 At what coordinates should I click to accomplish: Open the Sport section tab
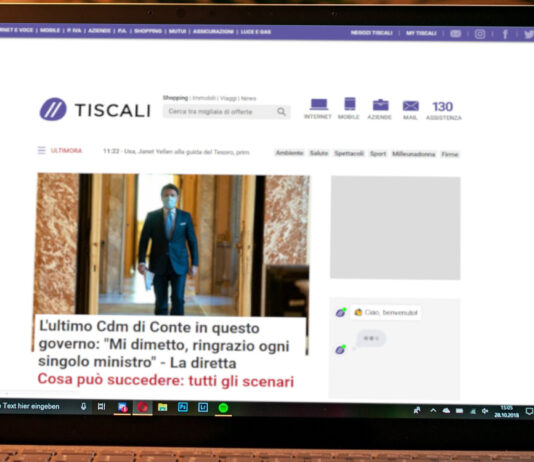378,154
